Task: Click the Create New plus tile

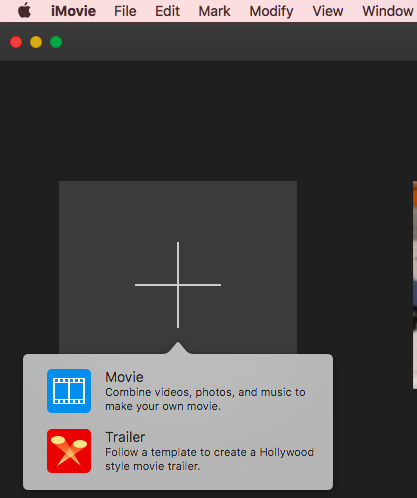Action: coord(178,267)
